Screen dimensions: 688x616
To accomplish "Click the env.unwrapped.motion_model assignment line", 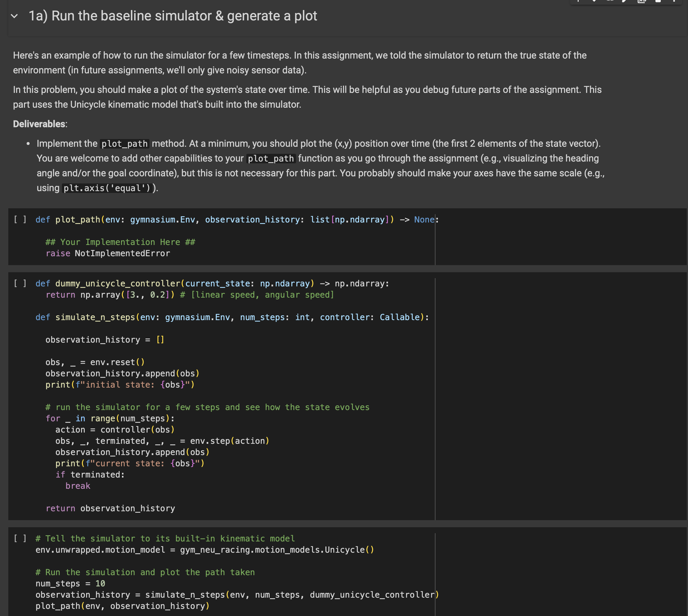I will (205, 550).
